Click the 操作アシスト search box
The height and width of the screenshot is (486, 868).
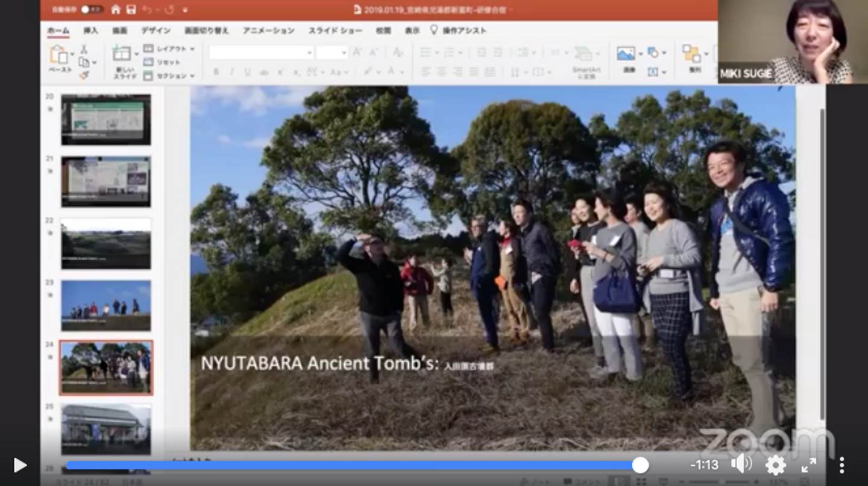tap(459, 31)
